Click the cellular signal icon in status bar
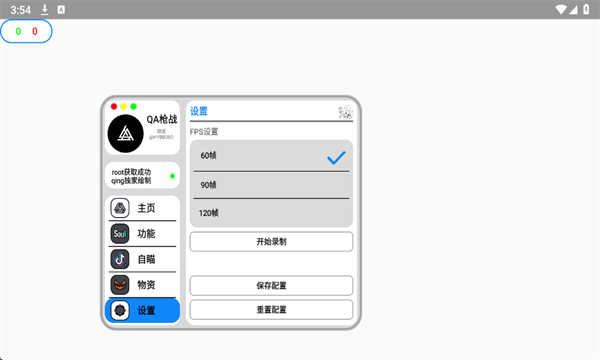 (573, 10)
